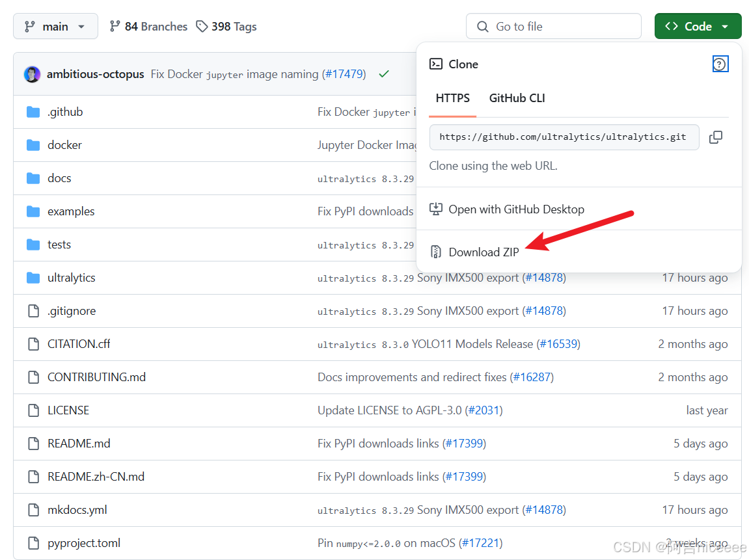Click the .github folder icon
Viewport: 749px width, 560px height.
click(33, 112)
